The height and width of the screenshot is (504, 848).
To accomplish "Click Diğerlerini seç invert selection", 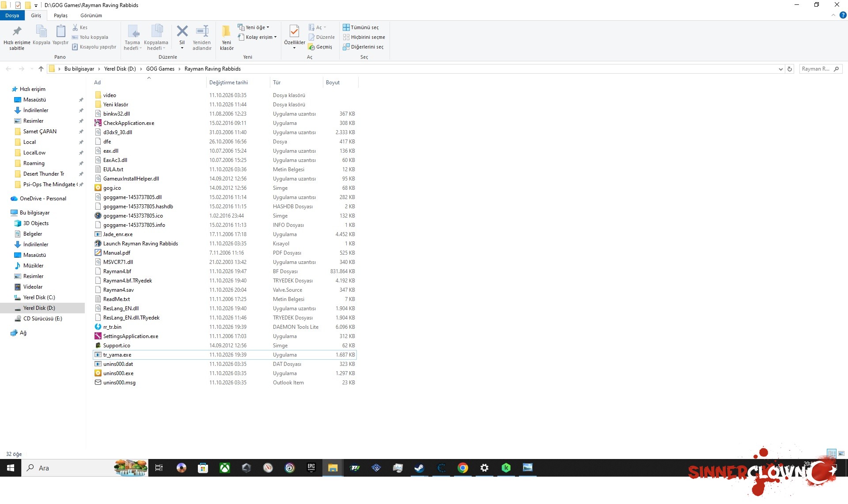I will click(363, 47).
